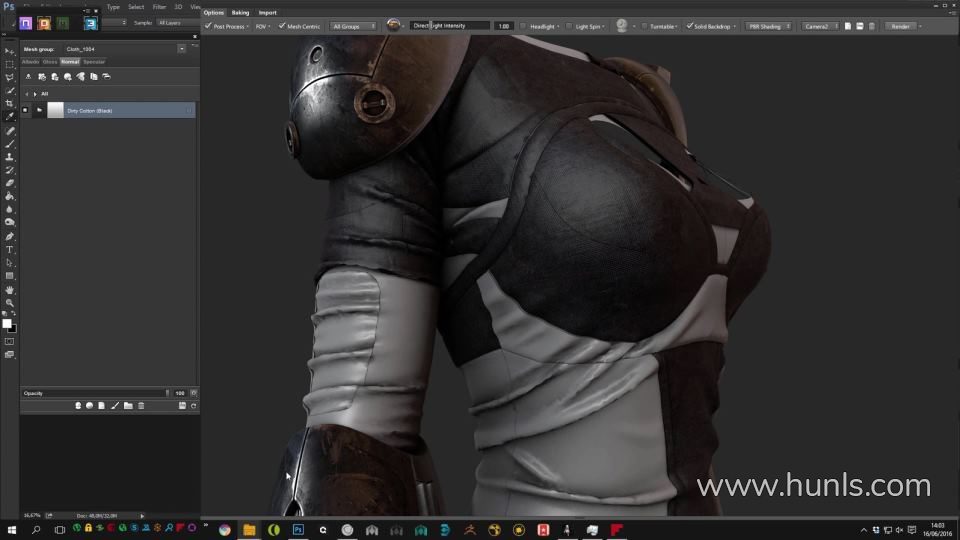The height and width of the screenshot is (540, 960).
Task: Open the All Groups dropdown
Action: [x=353, y=26]
